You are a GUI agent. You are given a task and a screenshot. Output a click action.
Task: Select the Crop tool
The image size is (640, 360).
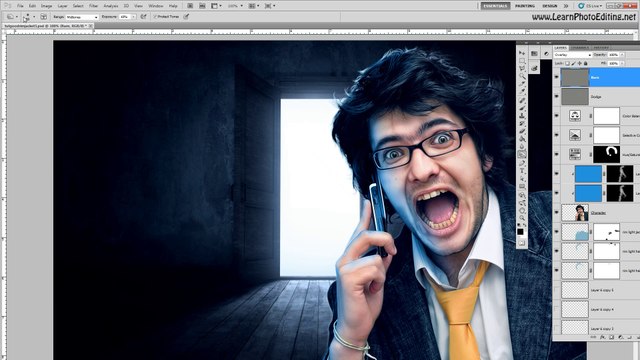point(522,84)
